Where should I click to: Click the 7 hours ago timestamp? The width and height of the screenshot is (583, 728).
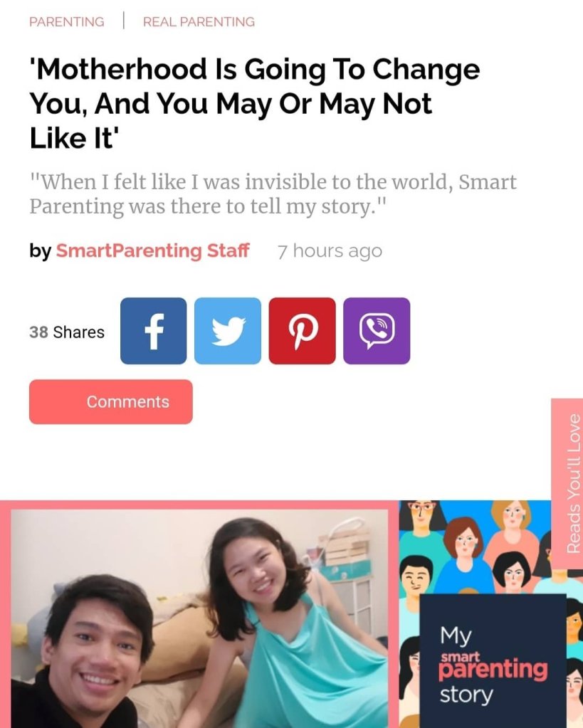[330, 251]
